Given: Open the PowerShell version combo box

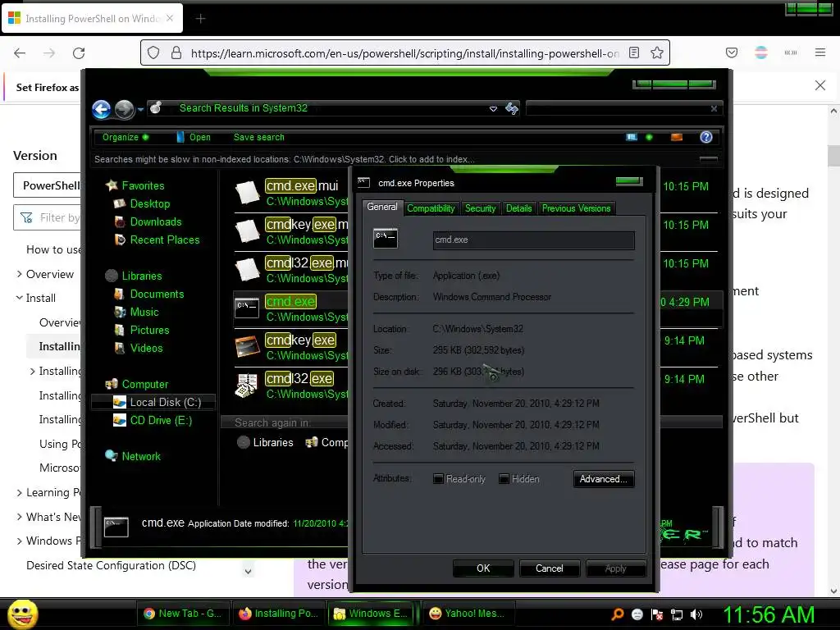Looking at the screenshot, I should [47, 185].
